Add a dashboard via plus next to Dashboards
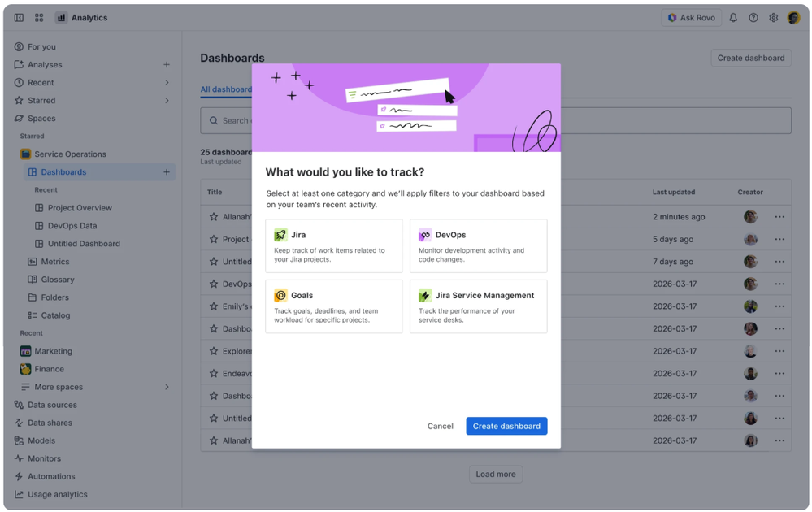This screenshot has height=512, width=812. tap(167, 172)
